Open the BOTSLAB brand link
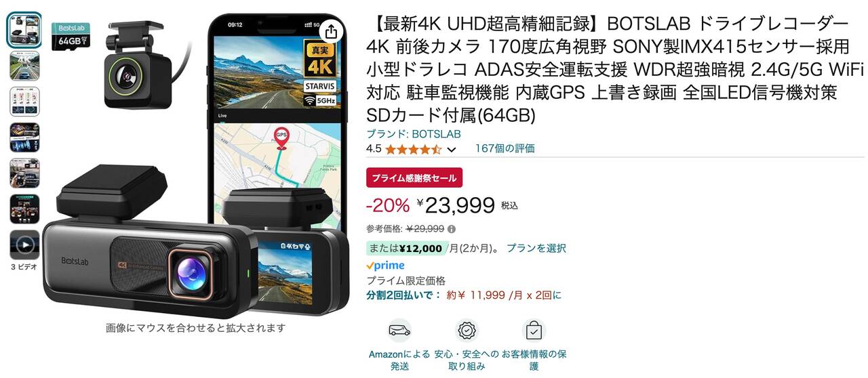 (414, 134)
